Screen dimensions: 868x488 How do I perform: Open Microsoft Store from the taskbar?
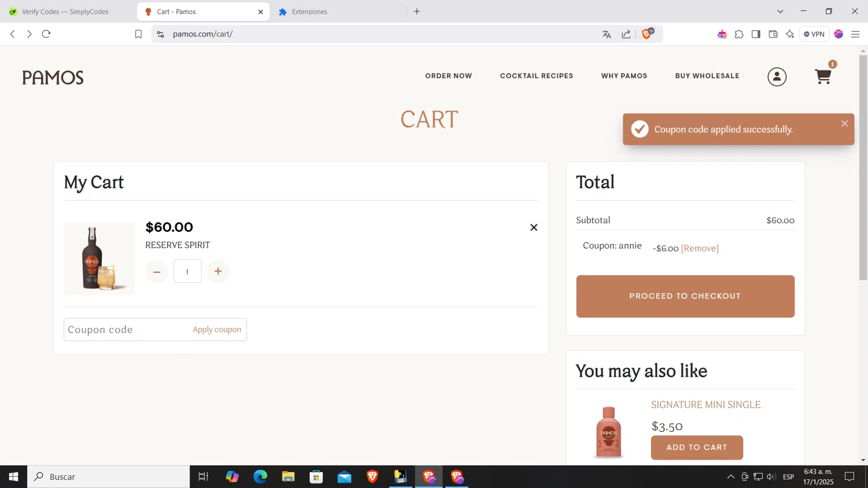tap(316, 476)
